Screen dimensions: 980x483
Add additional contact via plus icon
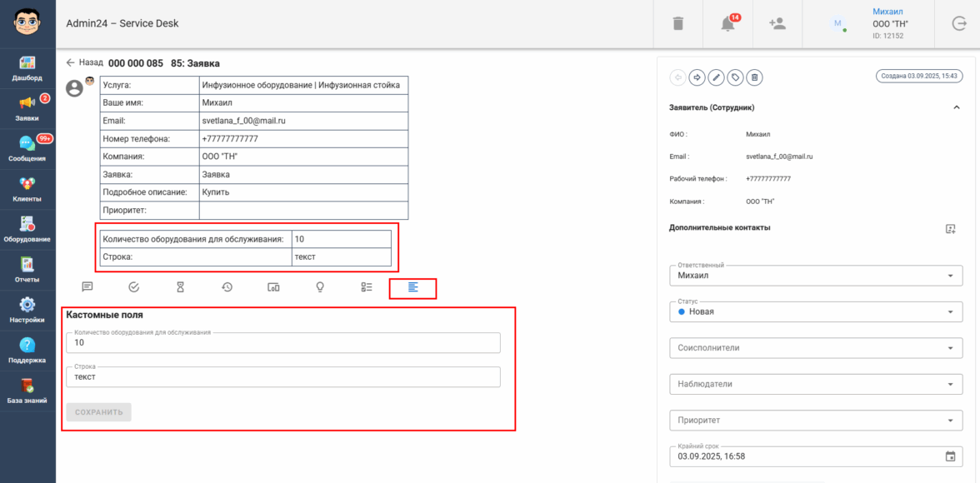pos(950,228)
